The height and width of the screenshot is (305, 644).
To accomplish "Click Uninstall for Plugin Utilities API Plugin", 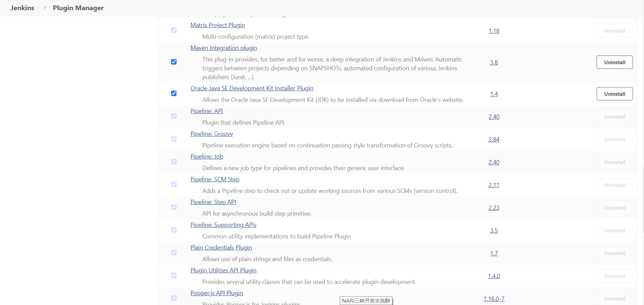I will [614, 276].
